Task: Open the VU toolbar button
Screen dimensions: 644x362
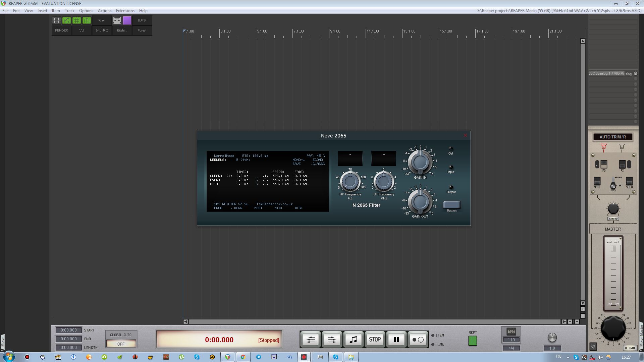Action: pos(82,31)
